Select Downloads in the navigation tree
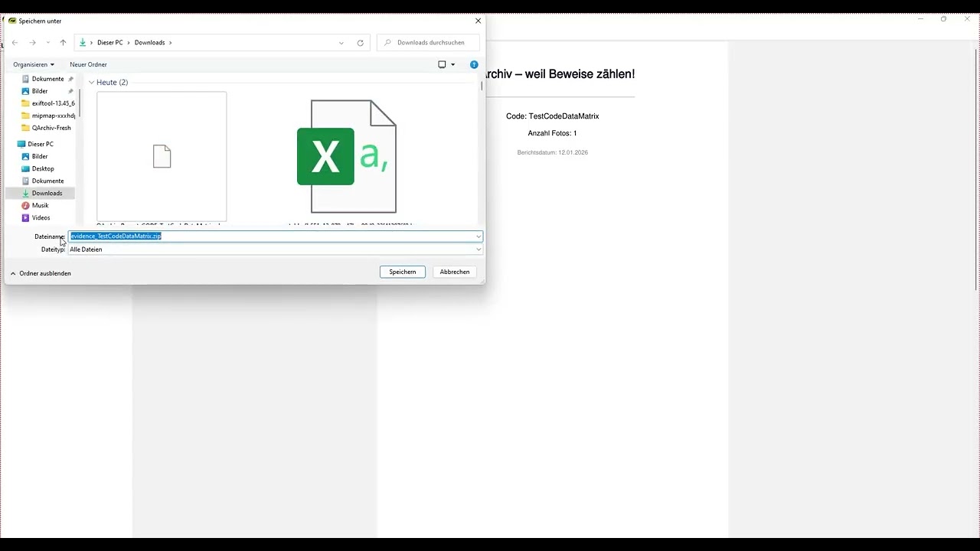The image size is (980, 551). point(41,193)
